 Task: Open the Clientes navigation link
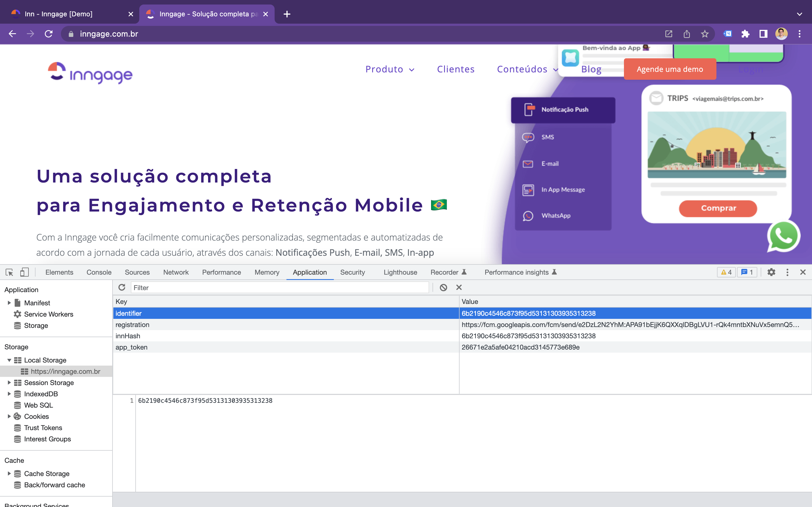(x=456, y=69)
